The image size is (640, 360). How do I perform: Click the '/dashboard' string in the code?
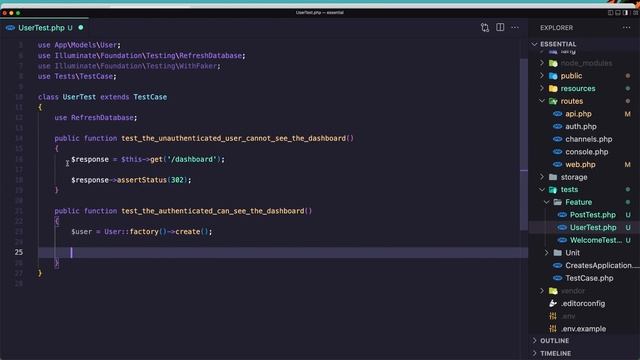point(192,159)
